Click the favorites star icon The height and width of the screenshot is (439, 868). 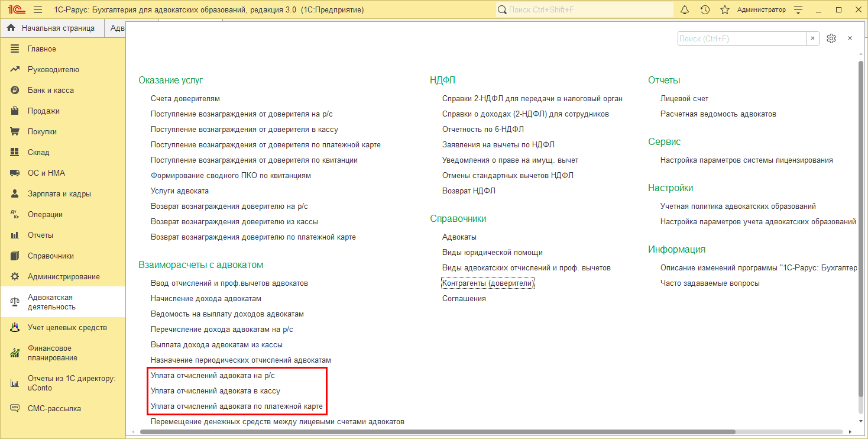tap(724, 10)
